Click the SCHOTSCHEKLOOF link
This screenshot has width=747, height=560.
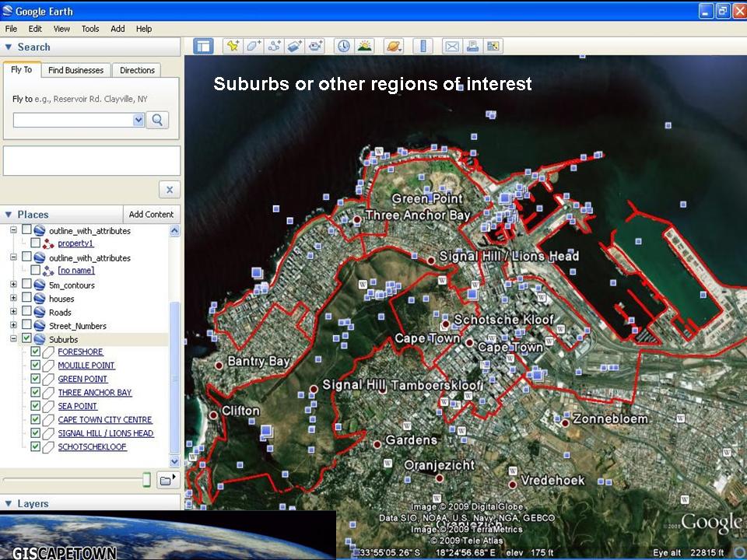(x=93, y=446)
